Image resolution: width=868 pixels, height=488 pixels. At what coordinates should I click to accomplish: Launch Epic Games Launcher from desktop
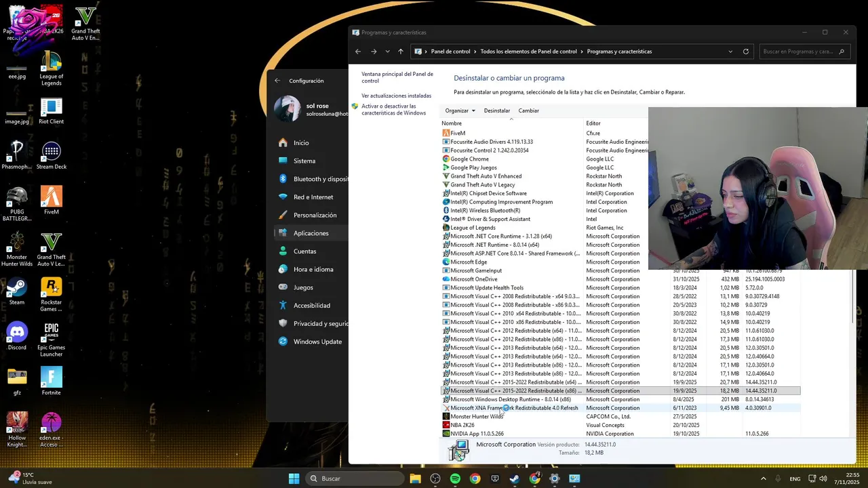[52, 340]
